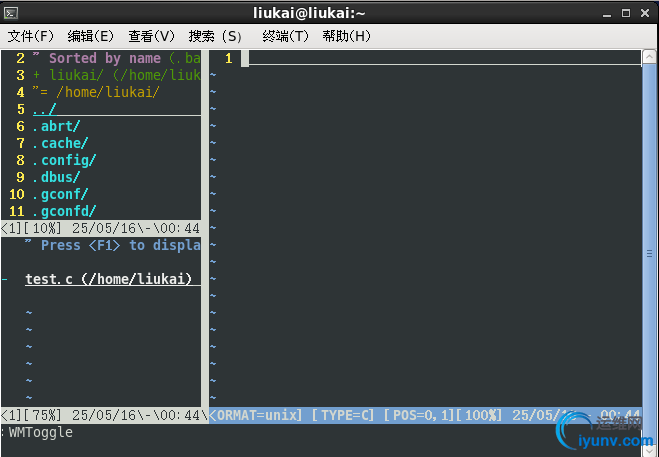Click the "Sorted by name" comment line
Viewport: 659px width, 457px height.
coord(116,58)
